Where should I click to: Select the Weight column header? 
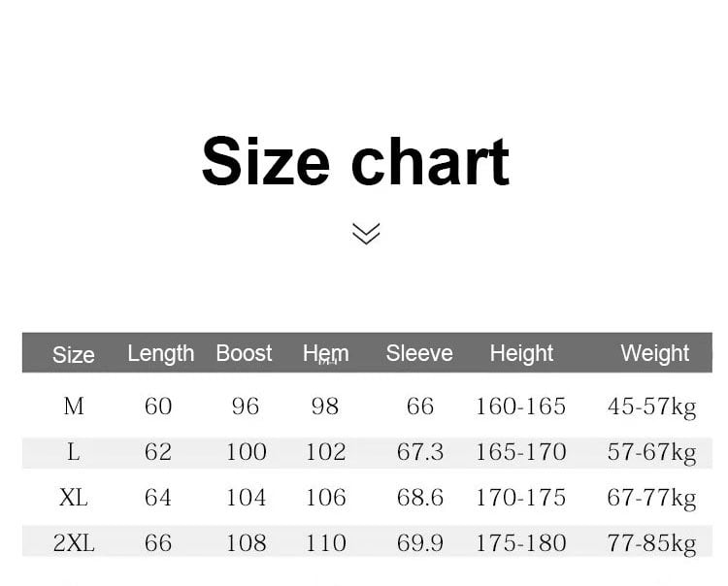click(654, 353)
